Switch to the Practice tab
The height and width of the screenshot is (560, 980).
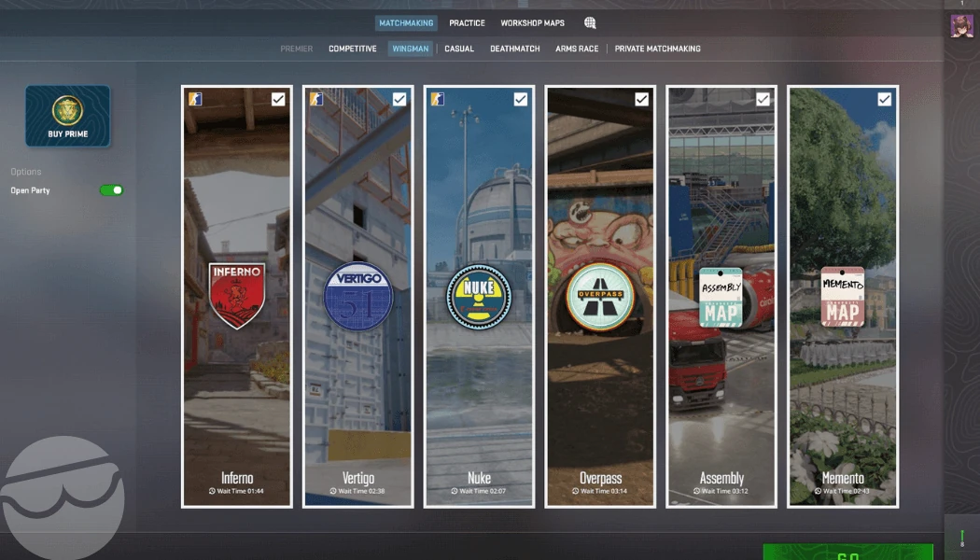pyautogui.click(x=467, y=23)
